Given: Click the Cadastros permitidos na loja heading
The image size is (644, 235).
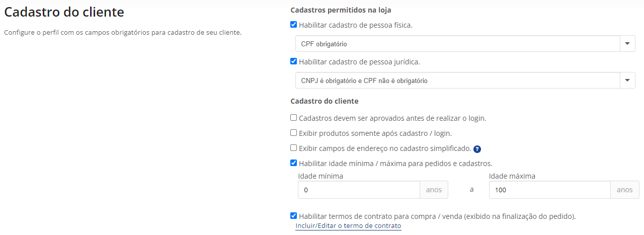Looking at the screenshot, I should coord(341,10).
